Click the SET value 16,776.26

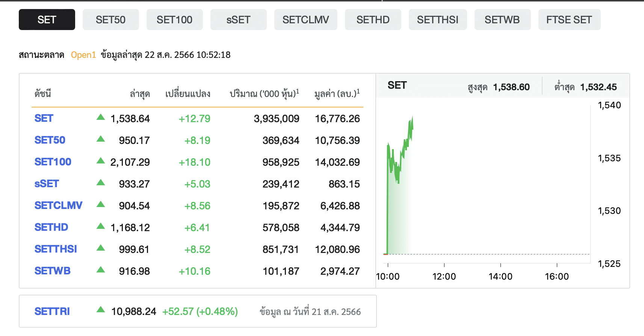tap(337, 119)
